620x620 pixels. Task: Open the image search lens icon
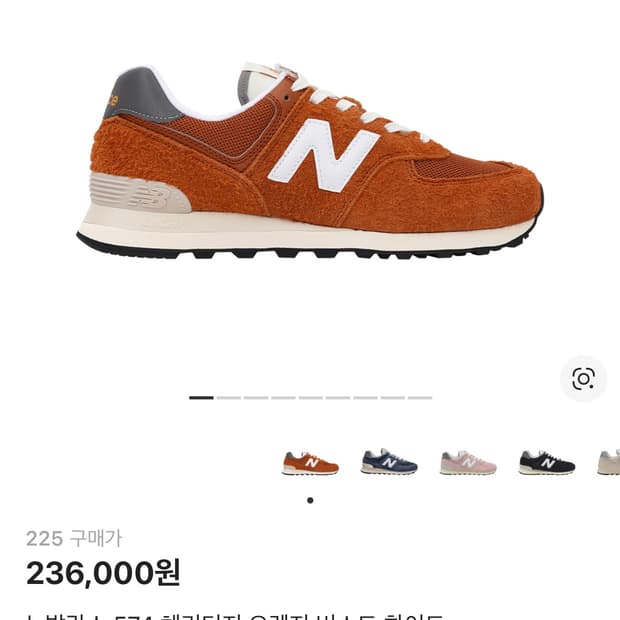(x=583, y=379)
